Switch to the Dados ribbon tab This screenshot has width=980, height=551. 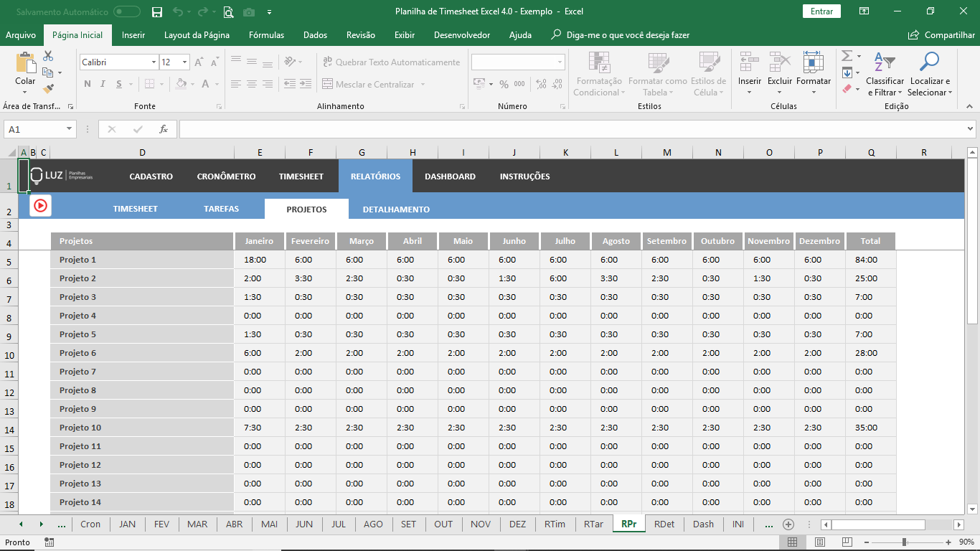(315, 35)
